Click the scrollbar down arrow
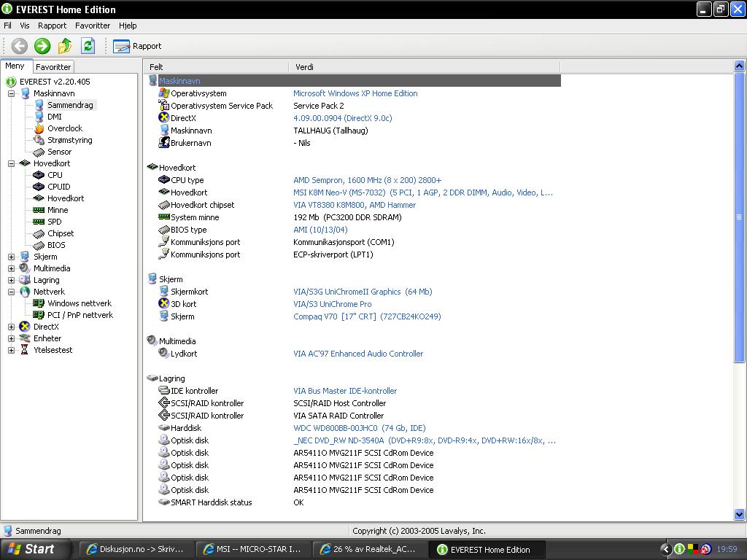747x560 pixels. pyautogui.click(x=740, y=514)
